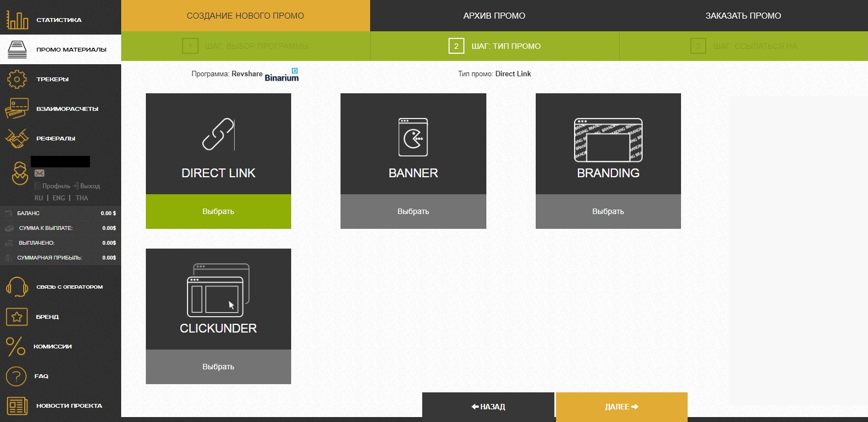This screenshot has width=868, height=422.
Task: Click the Clickunder promo type tile
Action: pos(218,299)
